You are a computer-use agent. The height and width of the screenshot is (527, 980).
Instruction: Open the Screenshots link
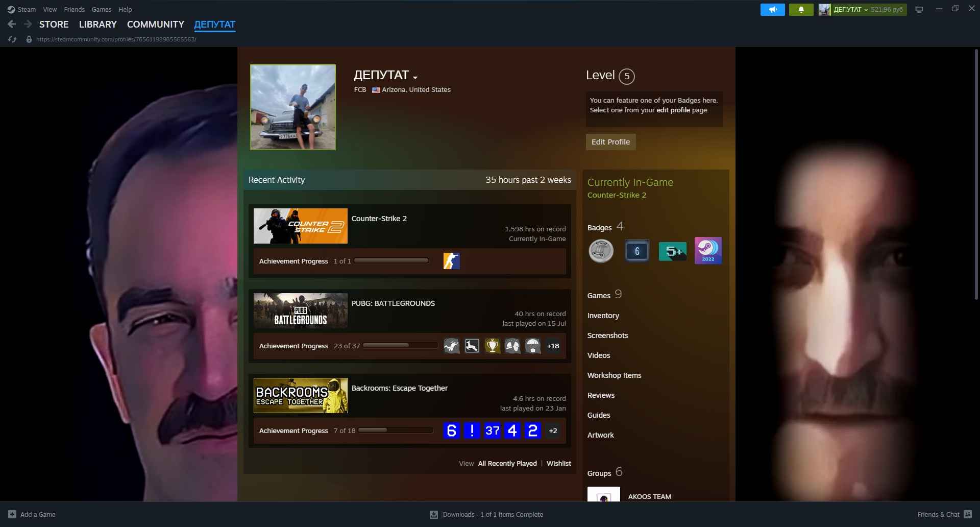click(x=608, y=336)
